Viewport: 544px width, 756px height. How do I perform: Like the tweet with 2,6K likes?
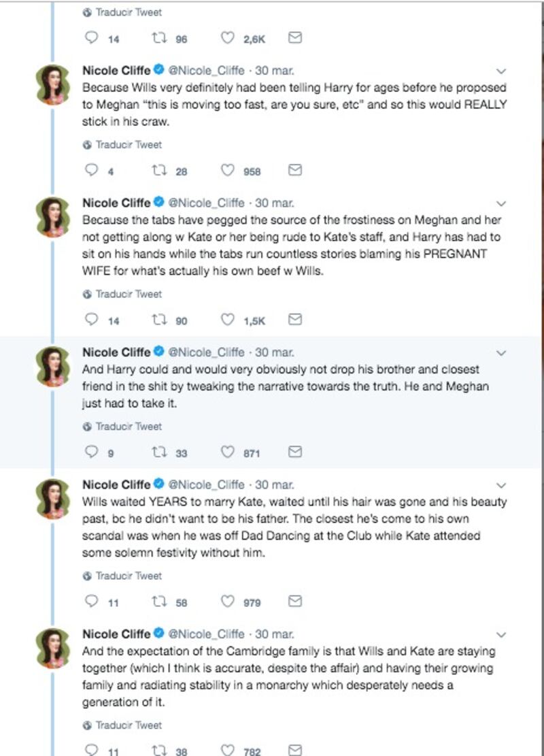pos(227,37)
